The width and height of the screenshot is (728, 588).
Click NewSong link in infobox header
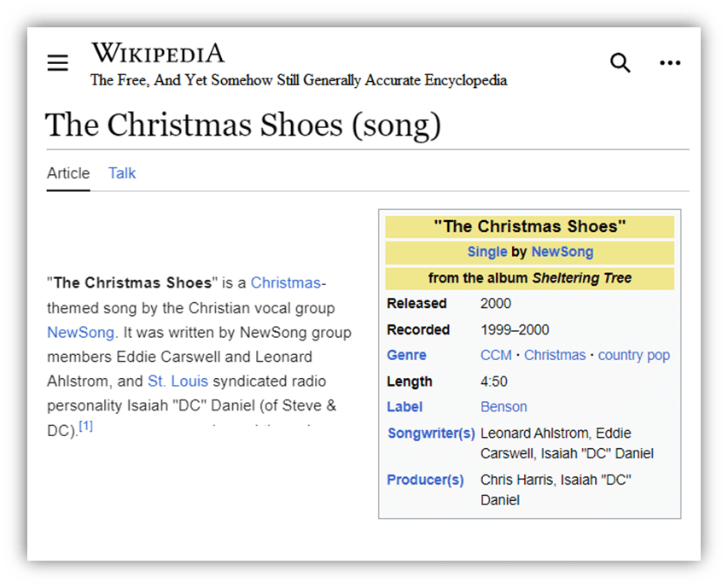point(562,252)
